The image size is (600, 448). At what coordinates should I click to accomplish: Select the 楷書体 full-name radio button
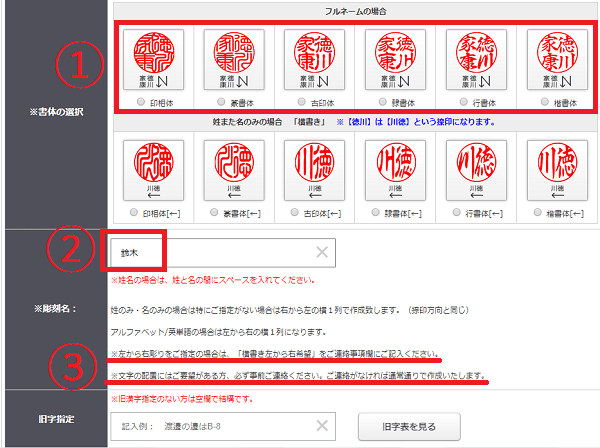tap(545, 102)
